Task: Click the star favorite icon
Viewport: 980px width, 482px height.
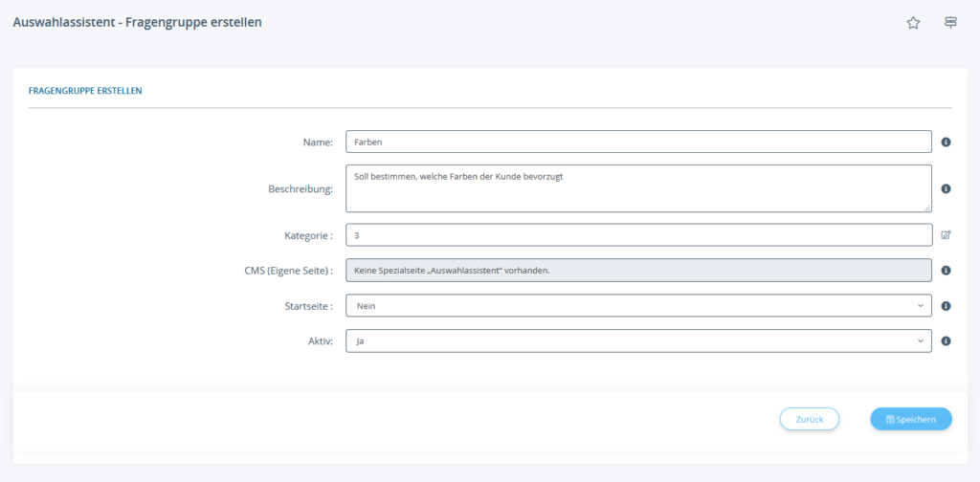Action: [913, 23]
